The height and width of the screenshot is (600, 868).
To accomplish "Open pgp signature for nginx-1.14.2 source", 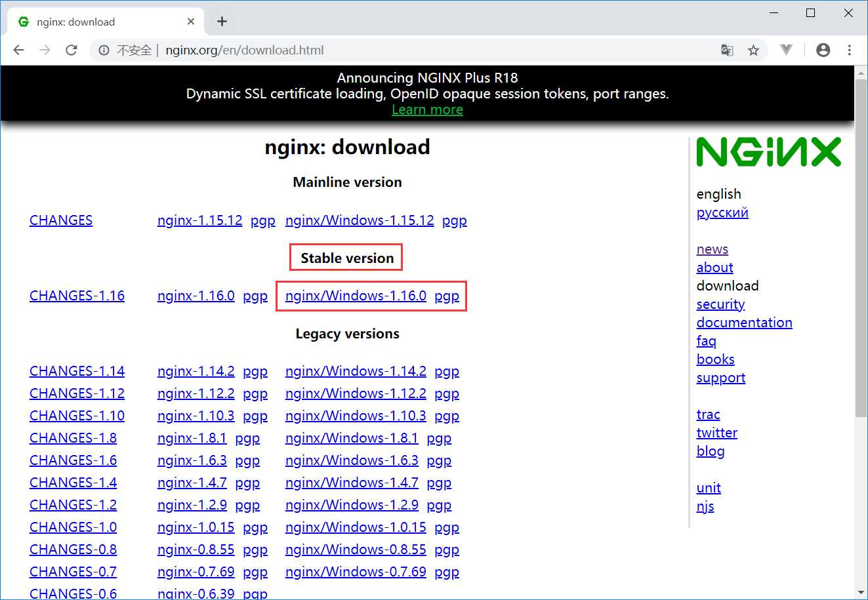I will [255, 372].
